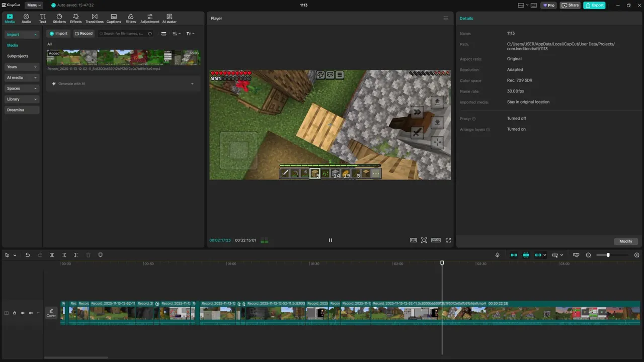Click the Modify button in Details
644x362 pixels.
click(626, 241)
